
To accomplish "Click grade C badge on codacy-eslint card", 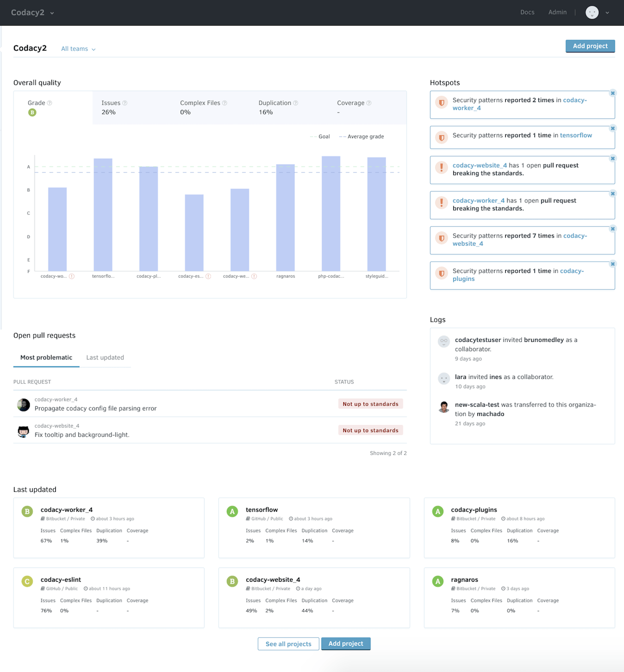I will (27, 582).
